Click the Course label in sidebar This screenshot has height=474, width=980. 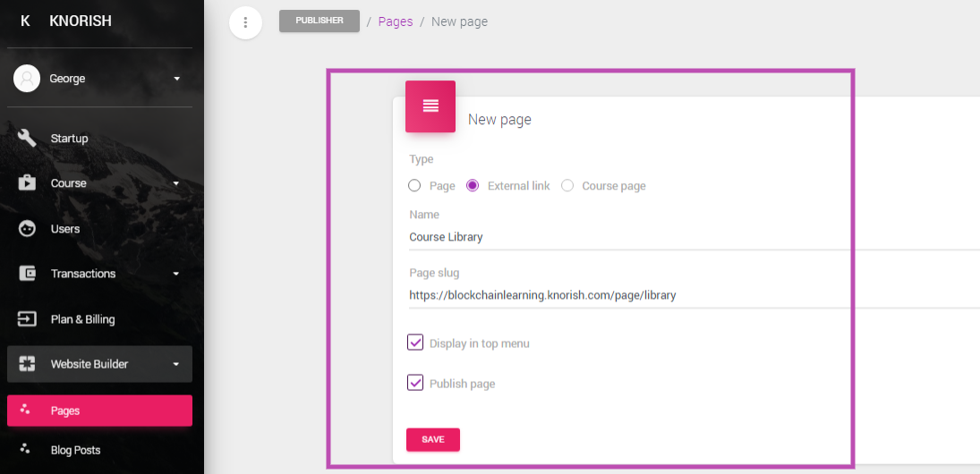(x=69, y=183)
